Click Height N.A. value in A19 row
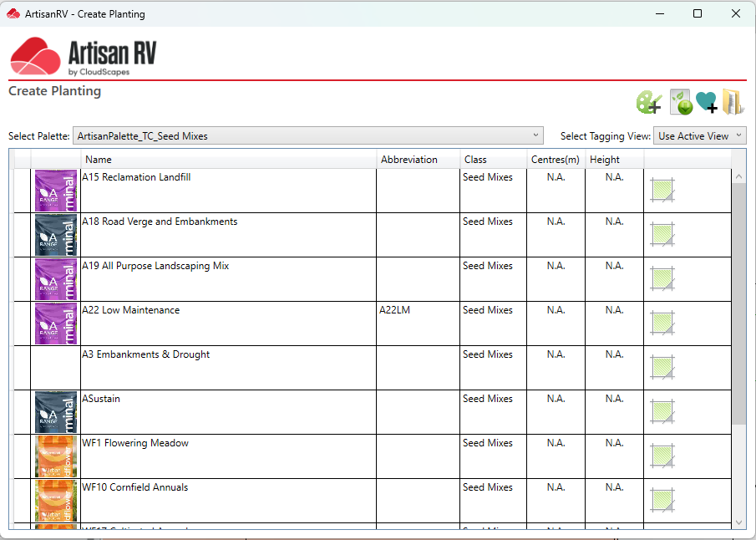Image resolution: width=756 pixels, height=540 pixels. (x=614, y=266)
